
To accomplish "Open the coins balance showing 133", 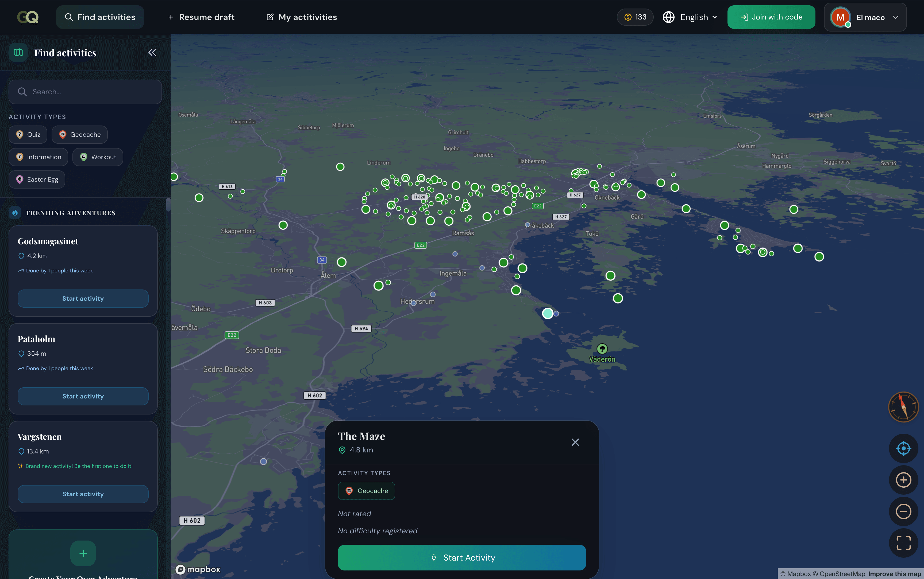I will [x=635, y=17].
